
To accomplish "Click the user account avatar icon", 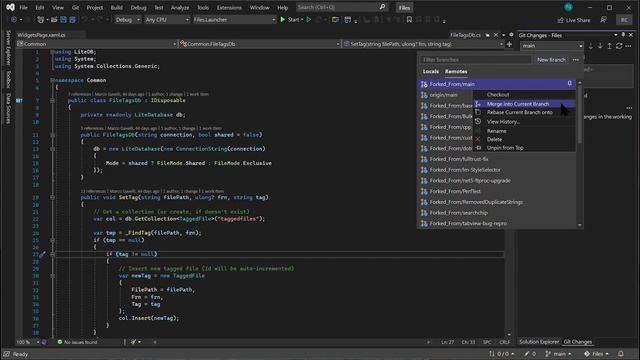I will coord(568,7).
